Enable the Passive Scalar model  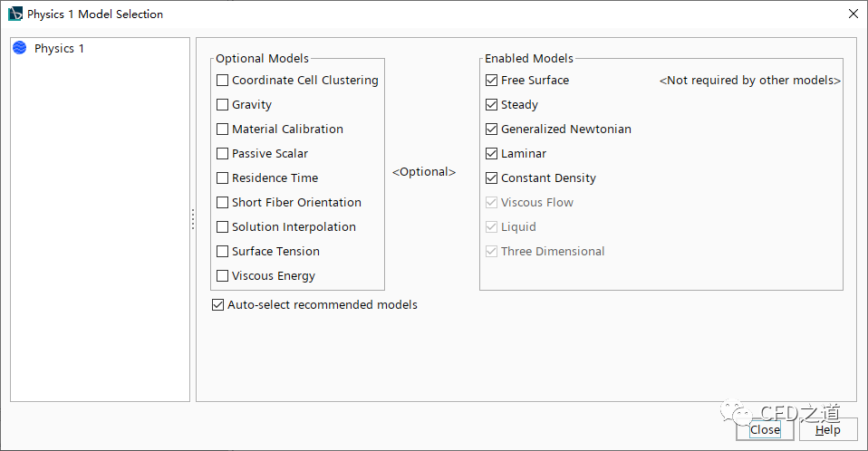pos(223,154)
